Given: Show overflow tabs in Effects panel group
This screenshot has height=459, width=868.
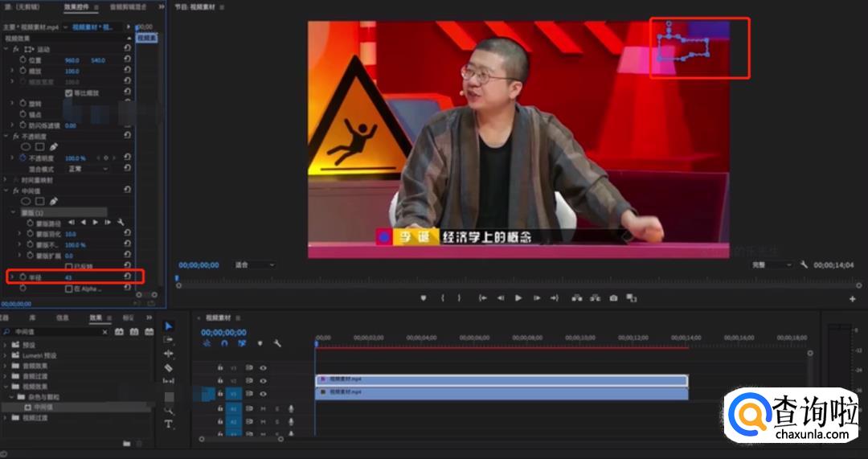Looking at the screenshot, I should point(149,318).
